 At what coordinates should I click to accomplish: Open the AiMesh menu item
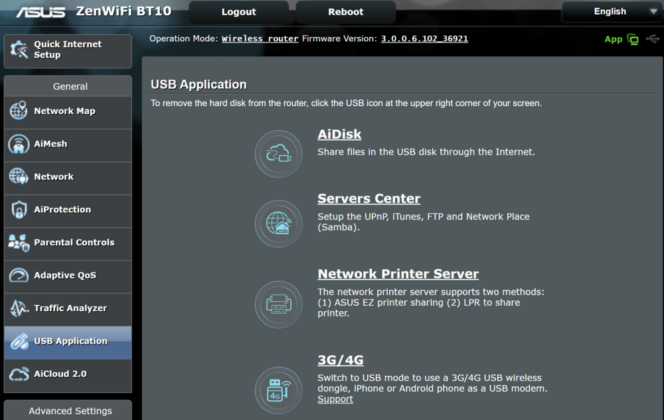68,144
